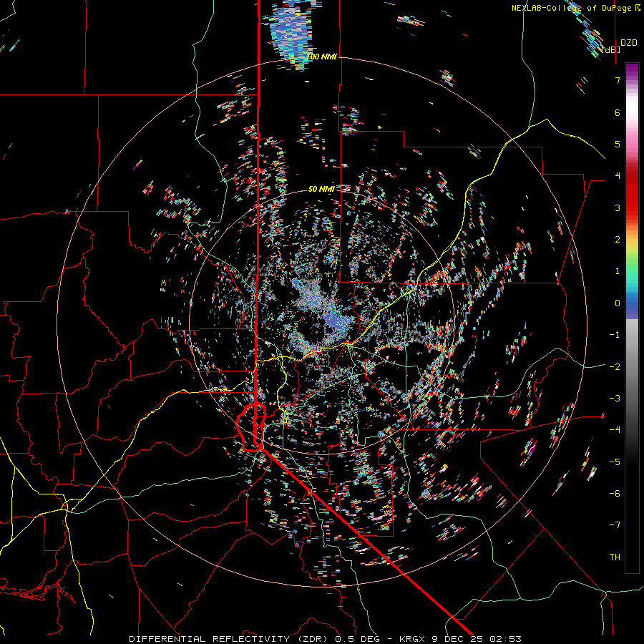This screenshot has width=644, height=644.
Task: Click the legend value -1
Action: 615,335
